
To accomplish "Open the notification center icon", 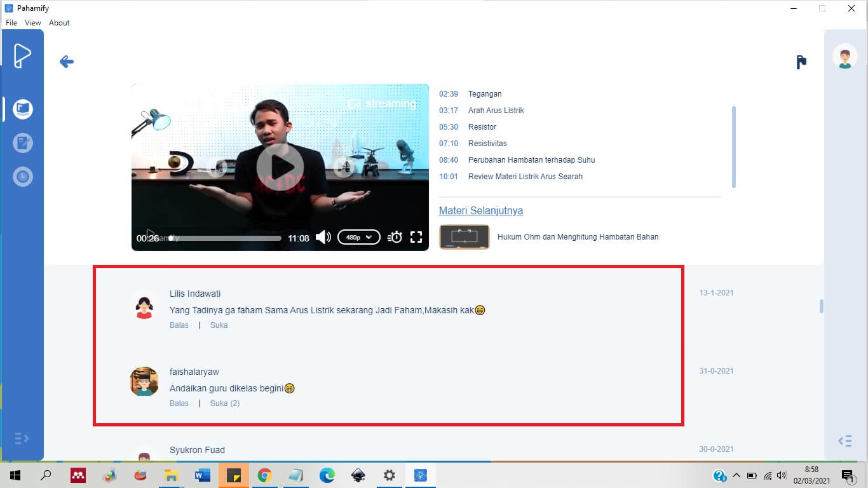I will (x=848, y=475).
